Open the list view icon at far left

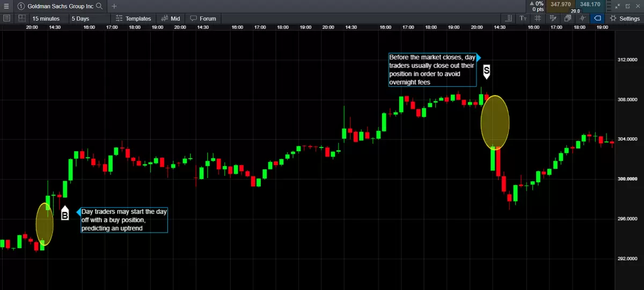[x=6, y=18]
